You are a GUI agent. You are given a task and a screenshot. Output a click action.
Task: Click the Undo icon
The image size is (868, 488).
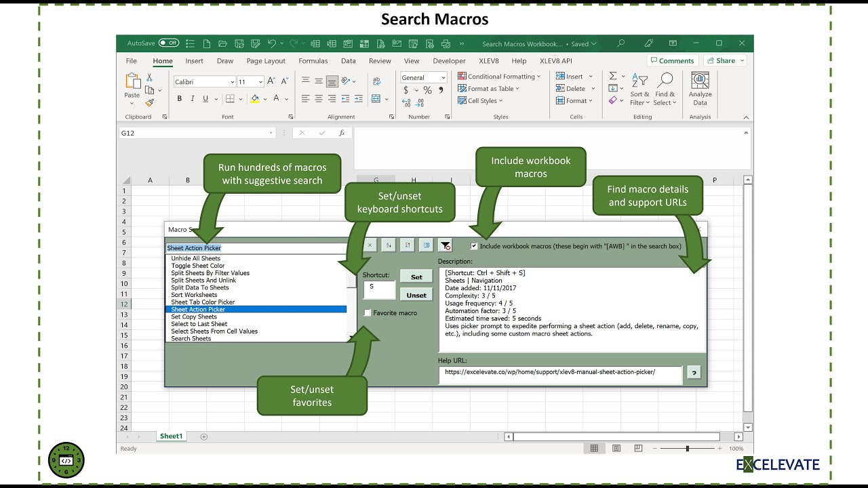(x=272, y=43)
